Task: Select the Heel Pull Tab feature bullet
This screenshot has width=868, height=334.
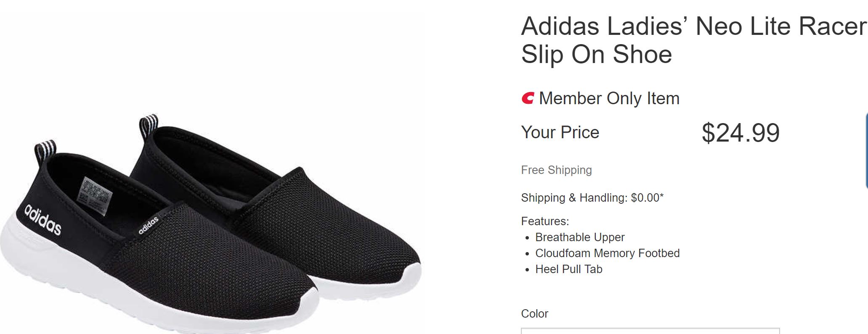Action: 568,269
